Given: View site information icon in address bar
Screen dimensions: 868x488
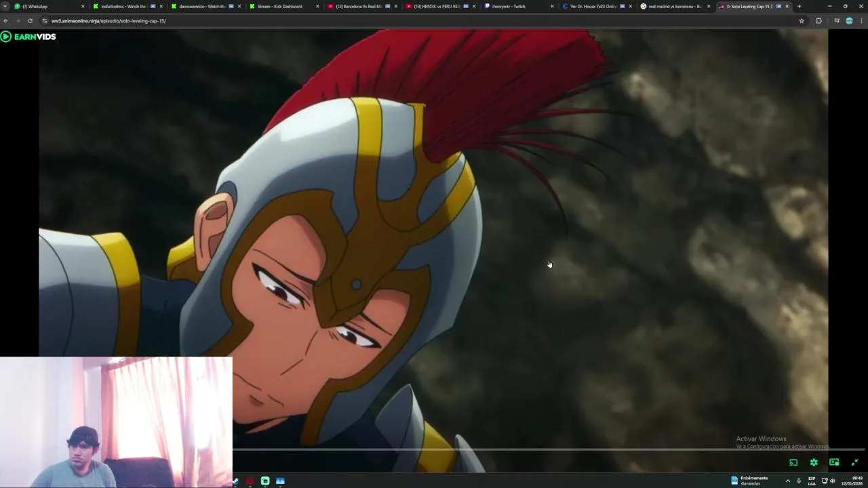Looking at the screenshot, I should [x=45, y=21].
